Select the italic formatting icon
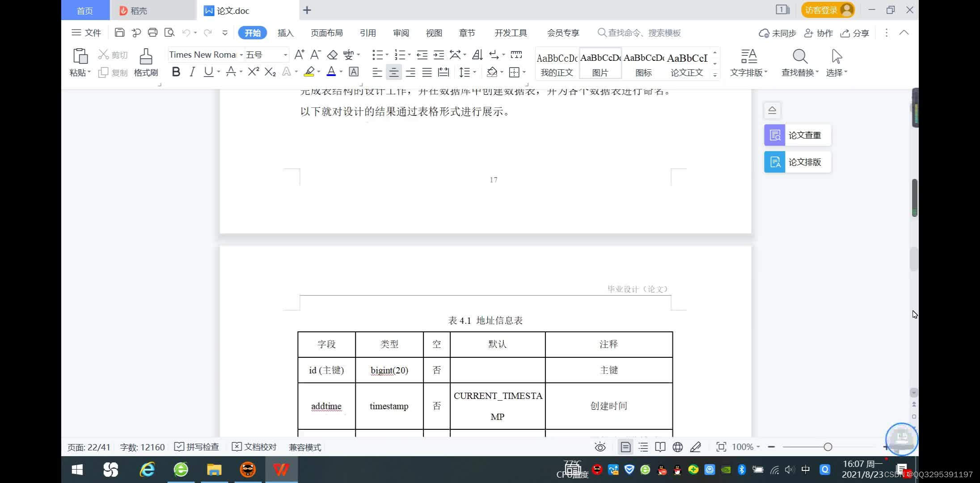The image size is (980, 483). (193, 72)
